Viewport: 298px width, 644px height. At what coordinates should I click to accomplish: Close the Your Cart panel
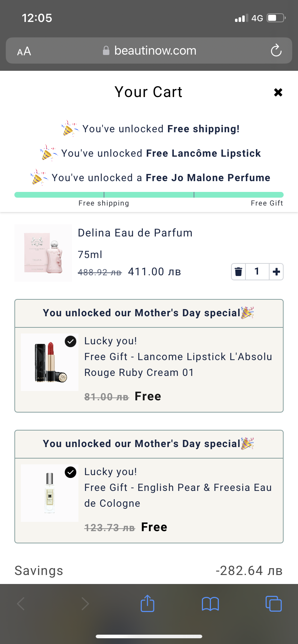pyautogui.click(x=278, y=92)
